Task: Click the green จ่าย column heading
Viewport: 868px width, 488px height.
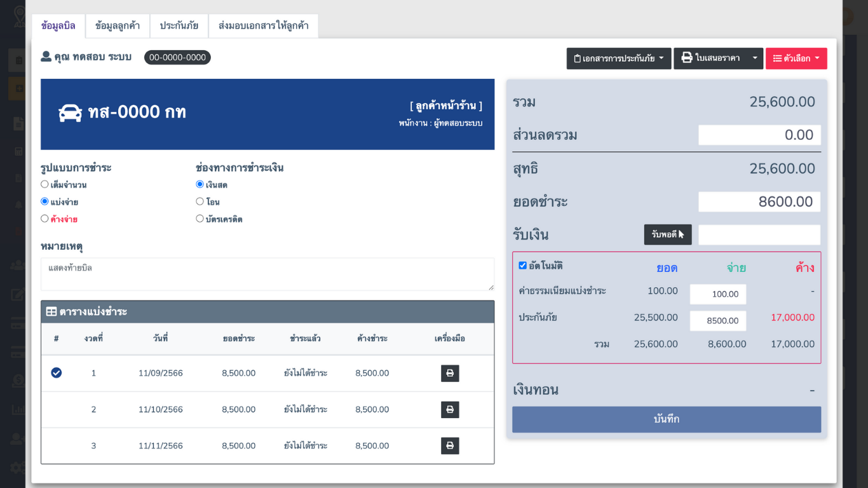Action: [736, 268]
